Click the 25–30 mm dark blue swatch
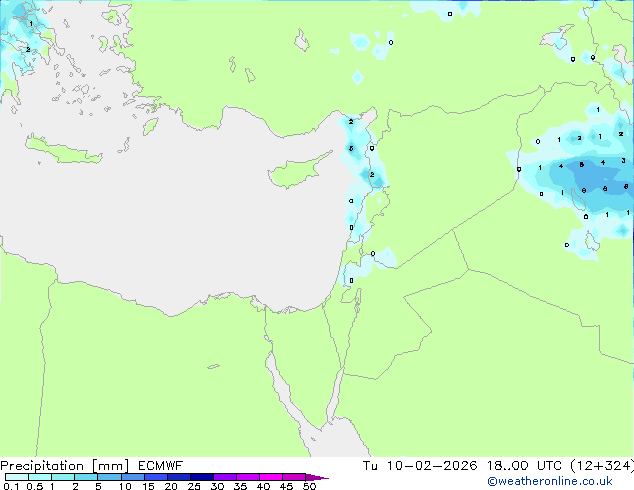634x490 pixels. click(x=202, y=477)
